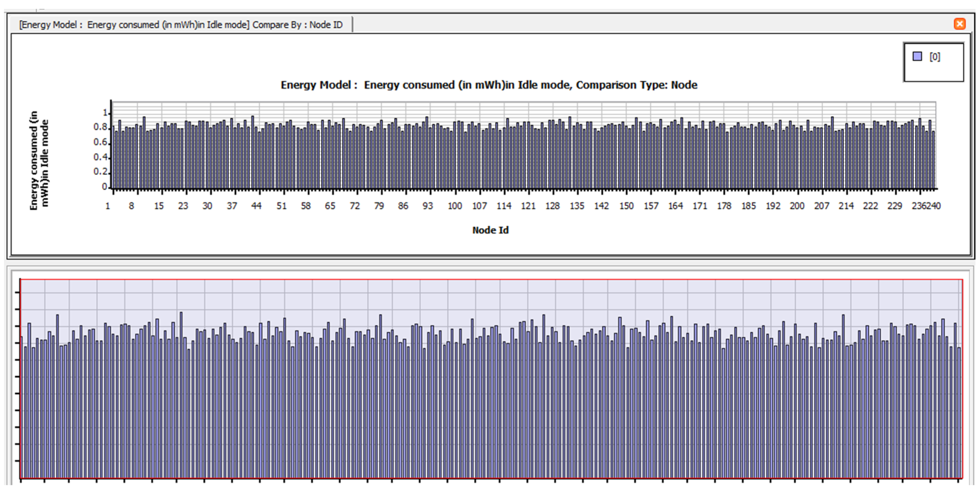Click the chart title 'Energy Model : Energy consumed'
The height and width of the screenshot is (496, 980).
coord(489,85)
